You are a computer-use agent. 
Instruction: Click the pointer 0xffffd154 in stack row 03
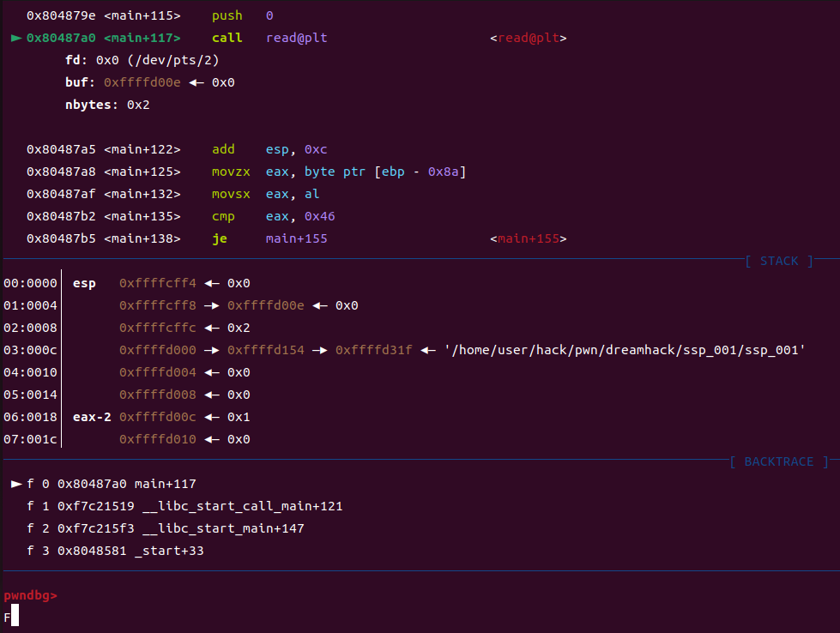266,350
